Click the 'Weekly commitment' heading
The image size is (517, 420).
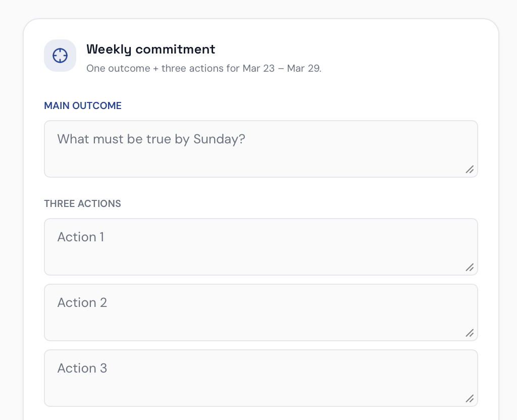[150, 49]
